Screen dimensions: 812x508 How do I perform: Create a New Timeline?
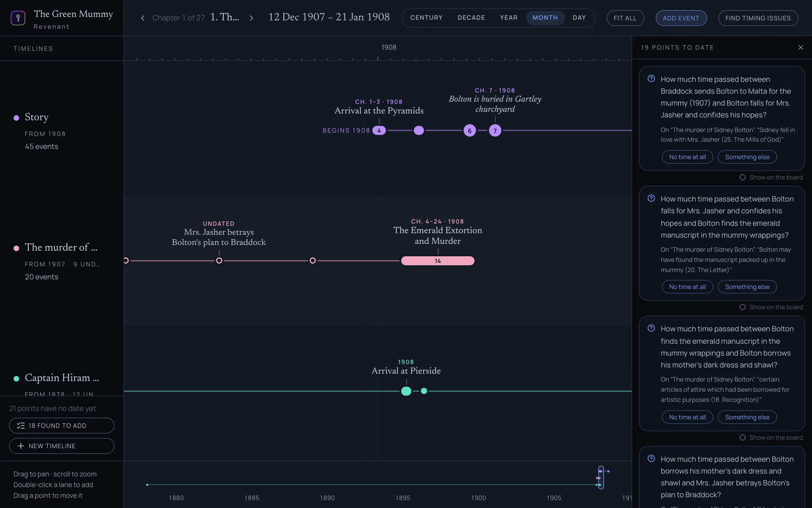pyautogui.click(x=62, y=446)
